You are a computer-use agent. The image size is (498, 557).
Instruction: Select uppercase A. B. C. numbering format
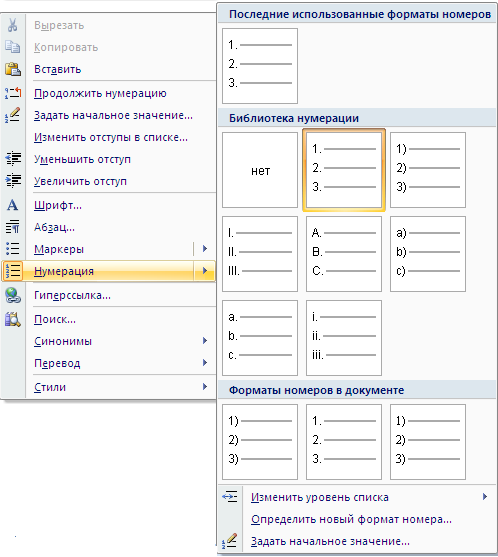(344, 254)
